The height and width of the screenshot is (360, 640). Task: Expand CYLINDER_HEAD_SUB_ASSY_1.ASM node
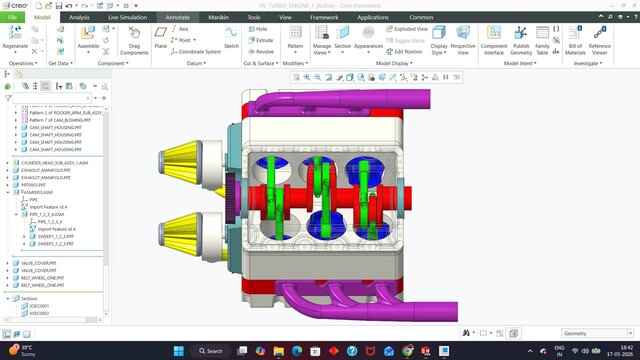click(x=8, y=163)
